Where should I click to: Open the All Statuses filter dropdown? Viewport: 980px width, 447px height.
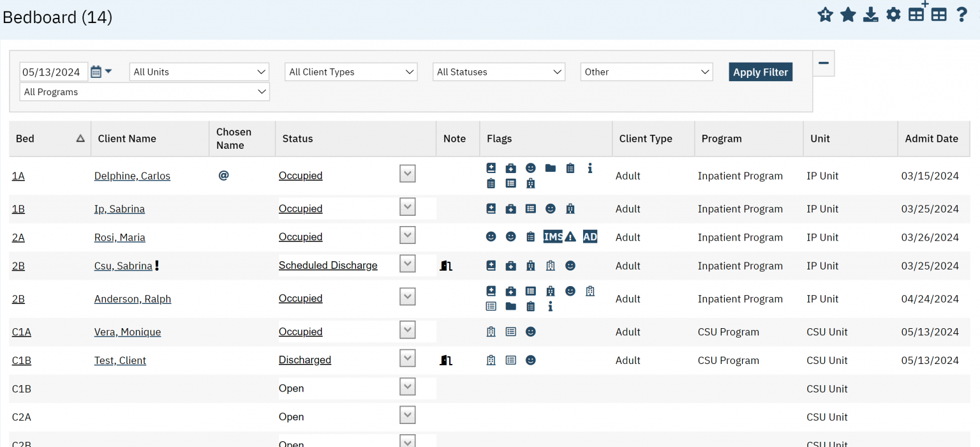click(499, 72)
